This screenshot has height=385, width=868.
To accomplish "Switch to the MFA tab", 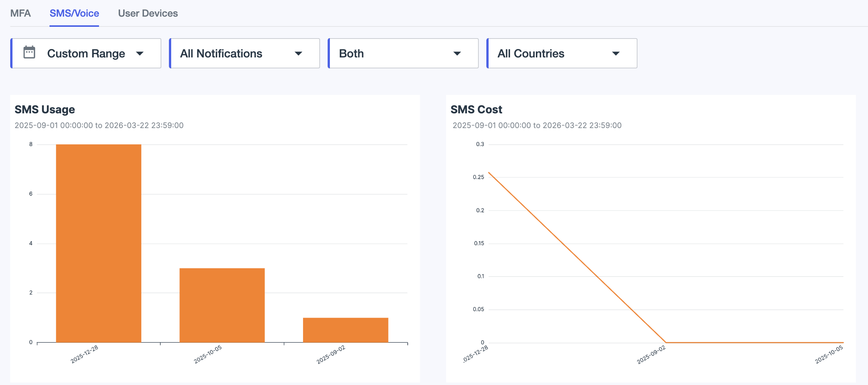I will tap(21, 13).
